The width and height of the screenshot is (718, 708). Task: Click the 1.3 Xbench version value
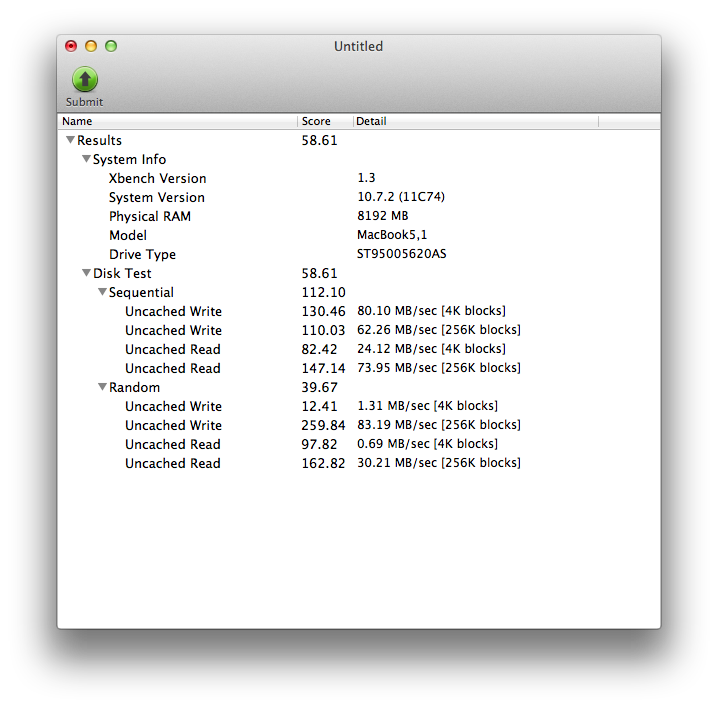[x=366, y=178]
